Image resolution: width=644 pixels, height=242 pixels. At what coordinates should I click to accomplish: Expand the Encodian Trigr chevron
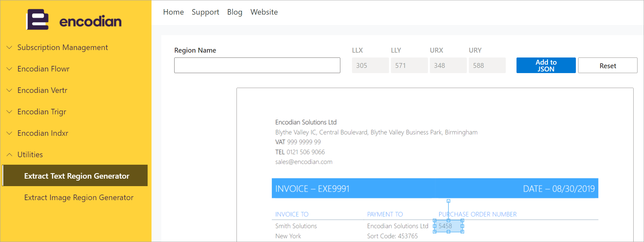pos(9,112)
